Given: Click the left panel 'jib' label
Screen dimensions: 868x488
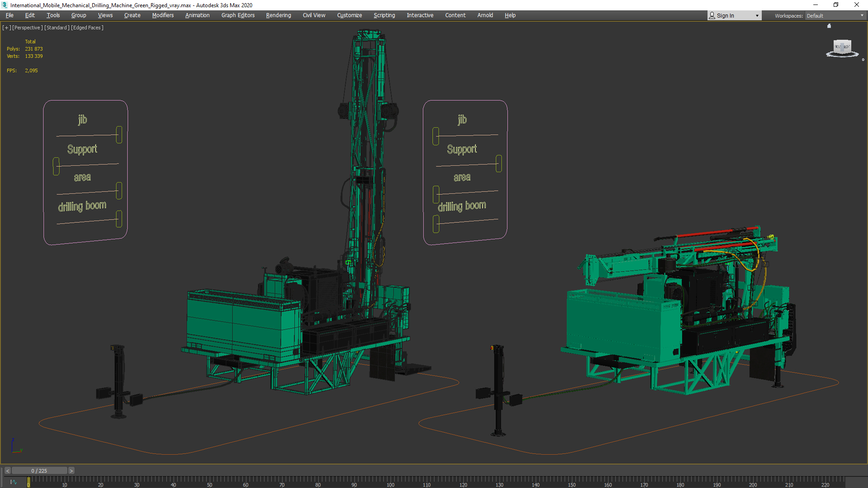Looking at the screenshot, I should point(82,119).
